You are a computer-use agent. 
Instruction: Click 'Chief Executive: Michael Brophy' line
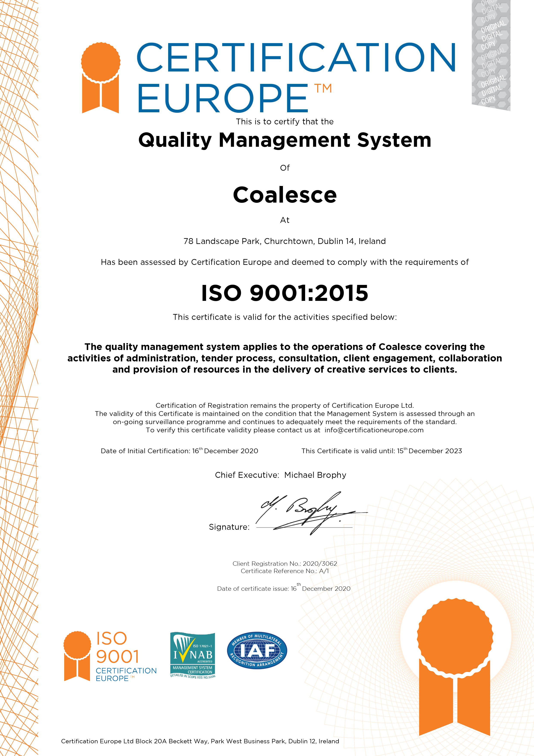[280, 475]
